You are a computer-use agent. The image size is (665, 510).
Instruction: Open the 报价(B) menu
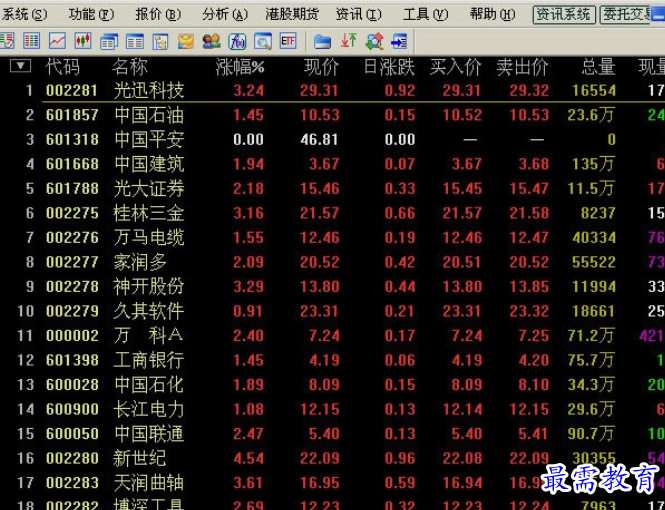(x=158, y=15)
